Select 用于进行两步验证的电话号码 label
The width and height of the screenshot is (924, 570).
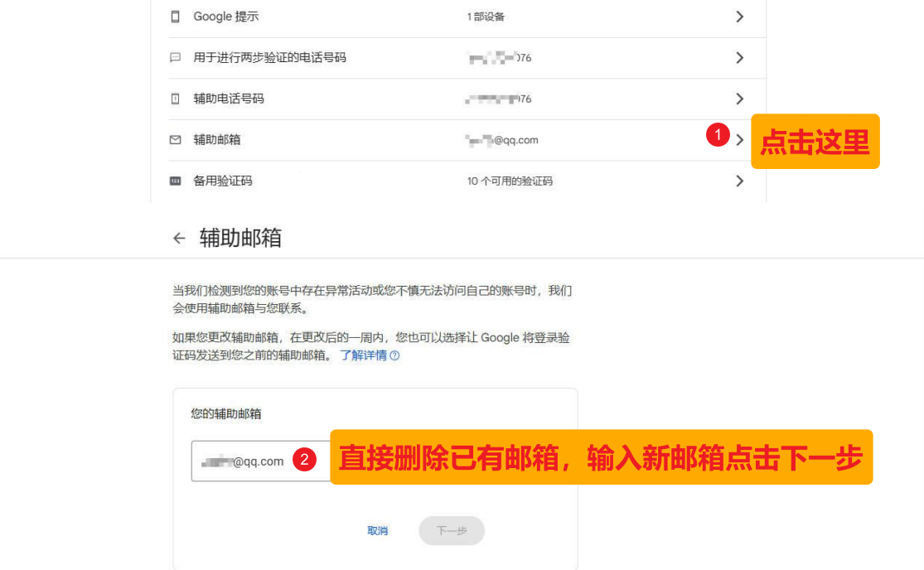(270, 58)
